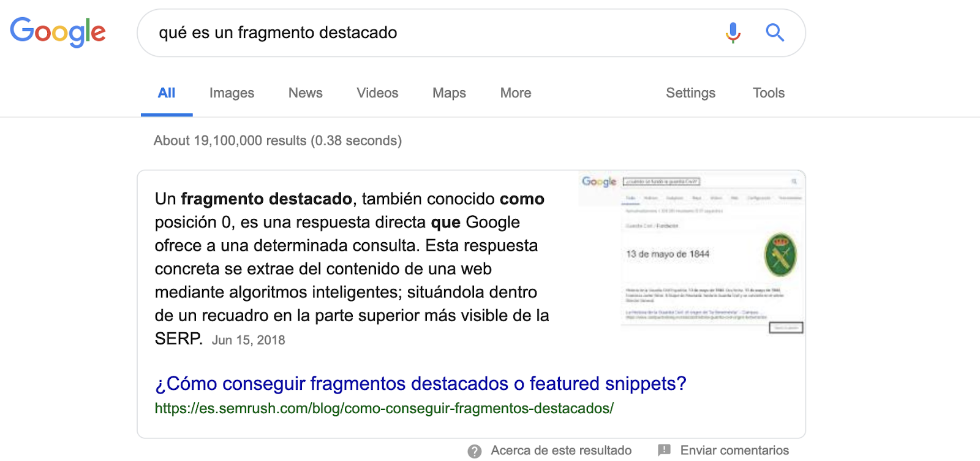Screen dimensions: 980x461
Task: Click 'Enviar comentarios' link
Action: (x=734, y=451)
